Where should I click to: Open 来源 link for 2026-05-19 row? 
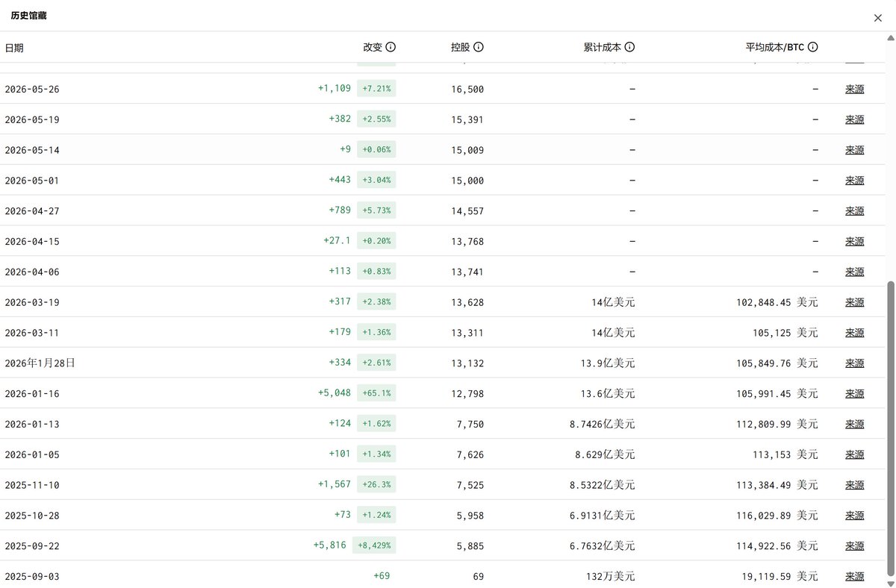coord(854,119)
